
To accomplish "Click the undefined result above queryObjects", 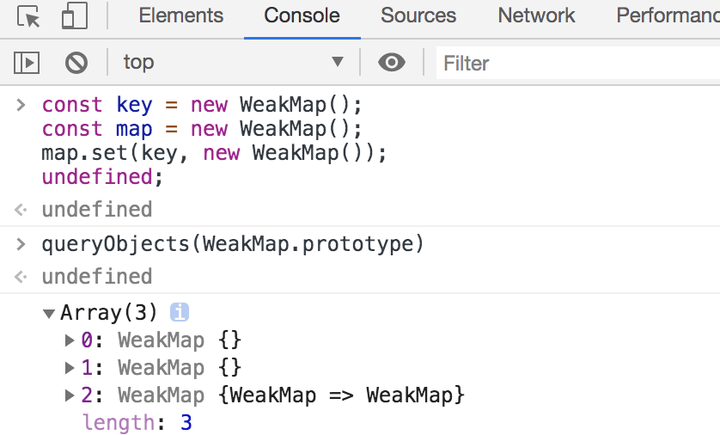I will [x=97, y=209].
